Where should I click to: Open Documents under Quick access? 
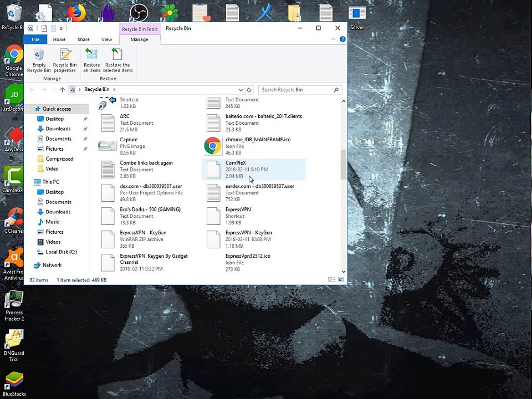tap(58, 139)
